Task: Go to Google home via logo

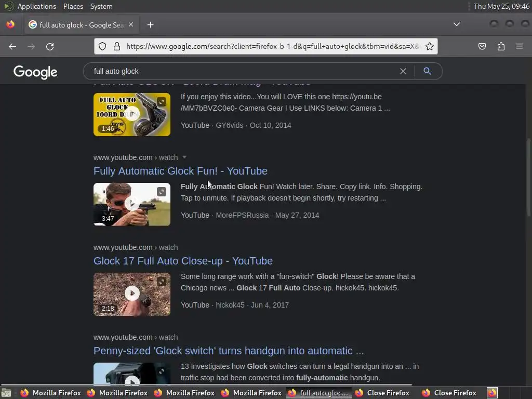Action: [35, 72]
